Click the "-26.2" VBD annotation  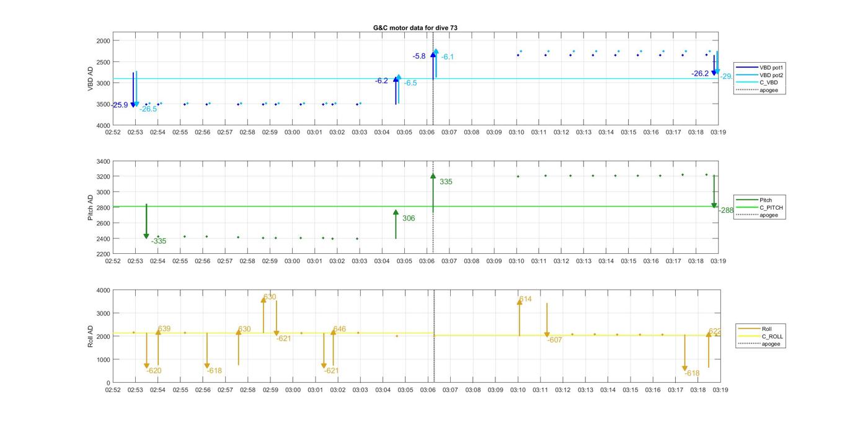(700, 74)
